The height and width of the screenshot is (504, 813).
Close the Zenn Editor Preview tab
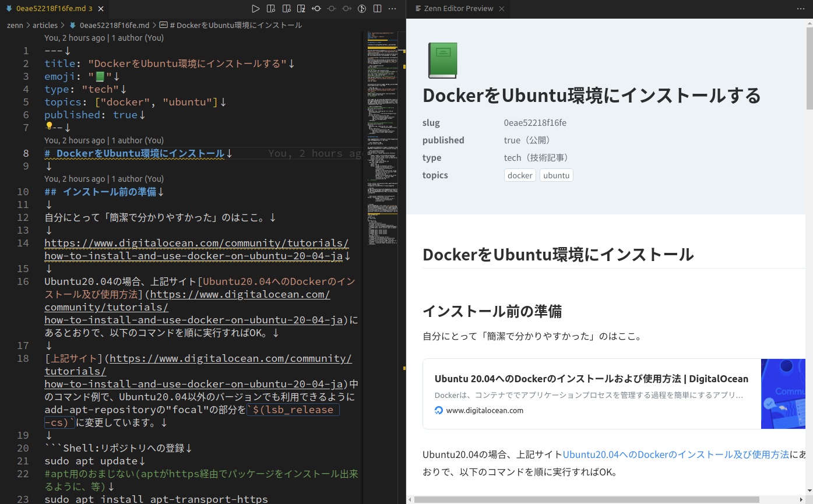[x=501, y=9]
